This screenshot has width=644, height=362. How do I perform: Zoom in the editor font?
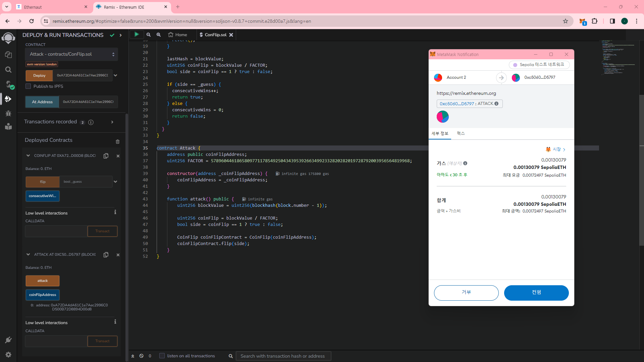(x=159, y=35)
